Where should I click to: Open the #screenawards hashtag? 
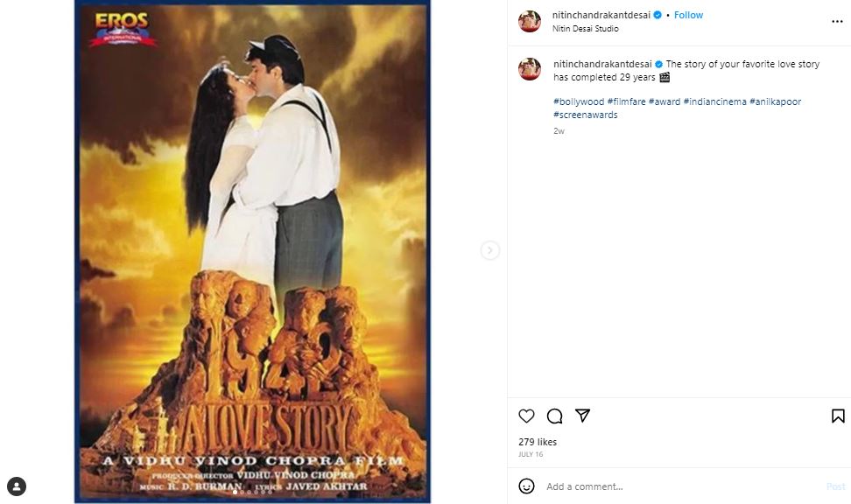(x=585, y=115)
